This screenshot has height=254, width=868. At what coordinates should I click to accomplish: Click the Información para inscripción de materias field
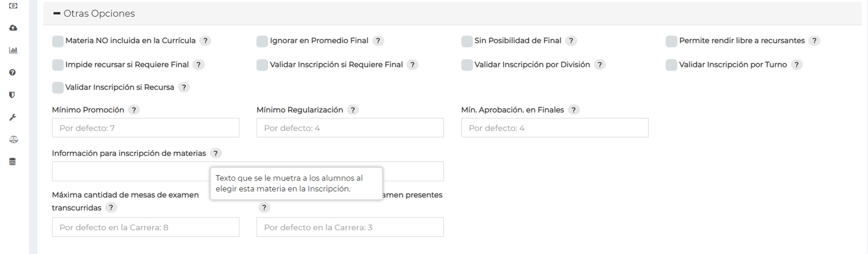click(x=132, y=172)
